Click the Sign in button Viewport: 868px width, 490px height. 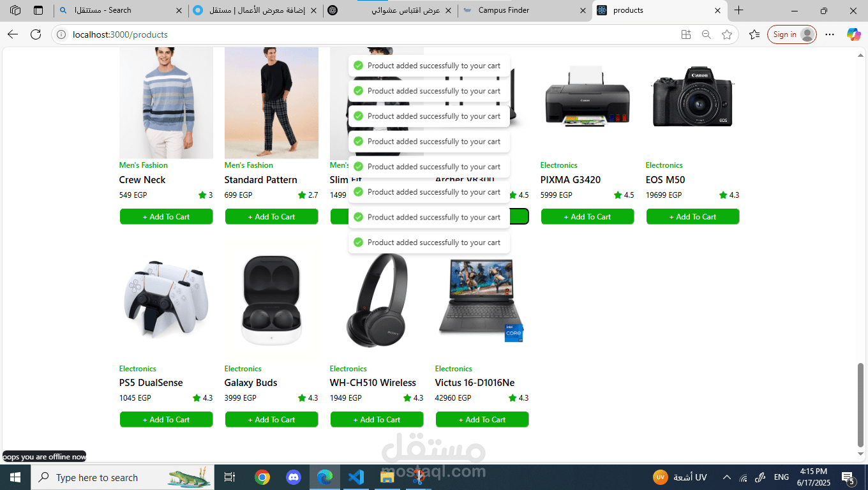point(791,34)
